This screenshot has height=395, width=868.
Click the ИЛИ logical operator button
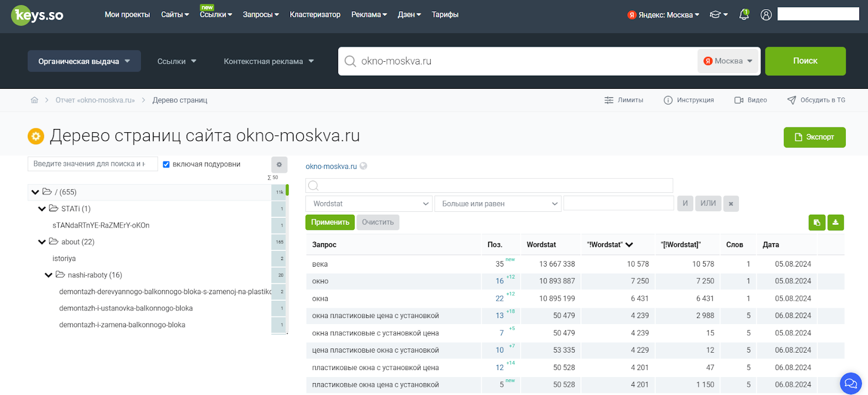click(708, 204)
